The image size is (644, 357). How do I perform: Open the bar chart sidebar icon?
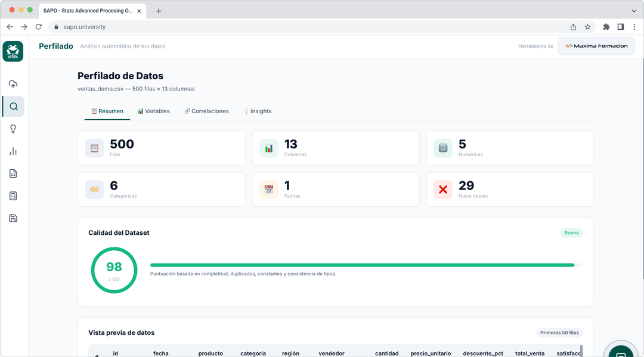click(x=13, y=151)
